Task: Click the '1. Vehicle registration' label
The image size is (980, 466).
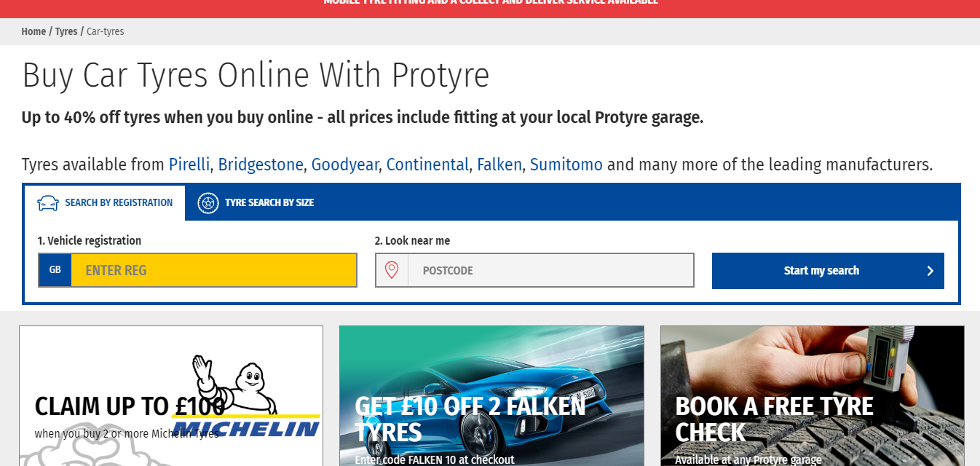Action: pyautogui.click(x=90, y=241)
